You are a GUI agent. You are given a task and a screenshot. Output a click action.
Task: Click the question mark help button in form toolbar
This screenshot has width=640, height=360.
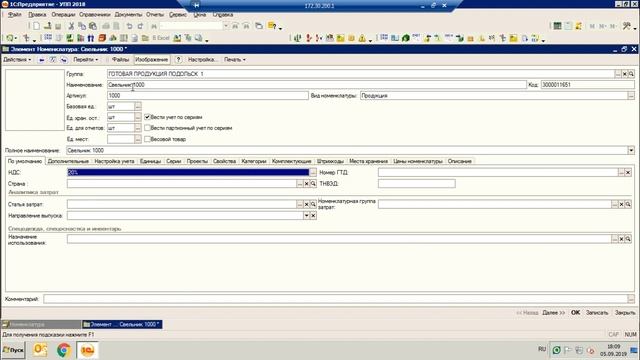178,60
